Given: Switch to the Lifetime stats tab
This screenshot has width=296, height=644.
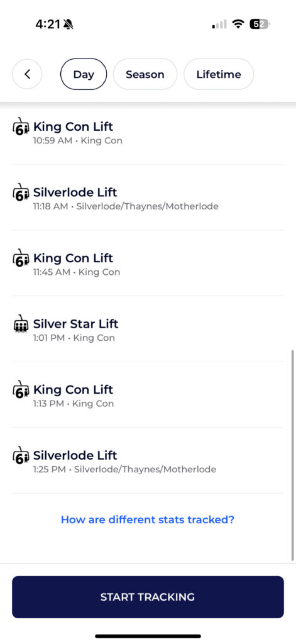Looking at the screenshot, I should tap(219, 74).
